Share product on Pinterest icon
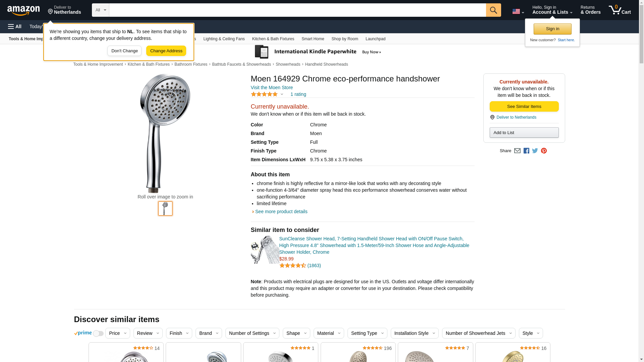 pyautogui.click(x=544, y=151)
